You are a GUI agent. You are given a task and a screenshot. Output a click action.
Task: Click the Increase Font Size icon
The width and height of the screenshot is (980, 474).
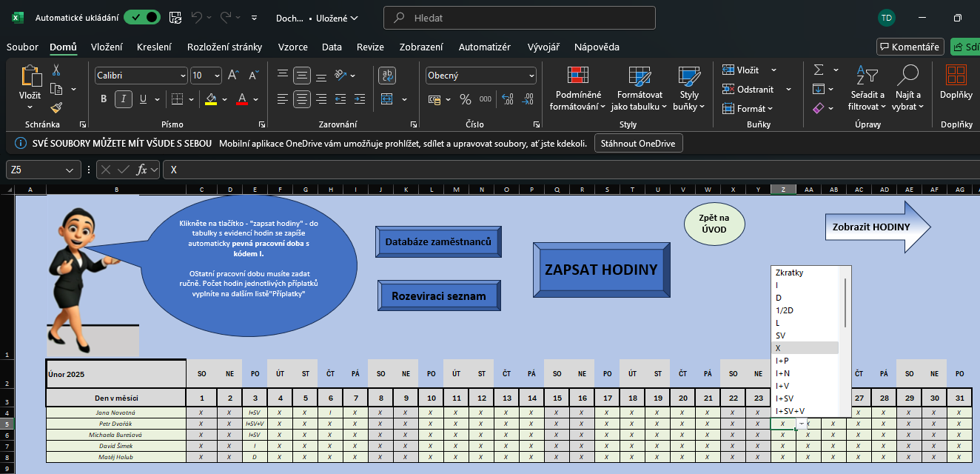click(232, 76)
